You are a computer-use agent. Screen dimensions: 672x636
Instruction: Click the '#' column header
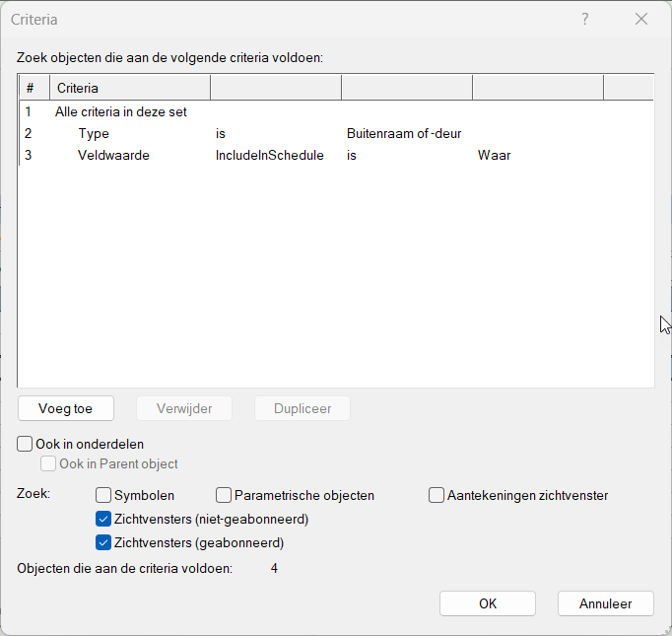(33, 89)
